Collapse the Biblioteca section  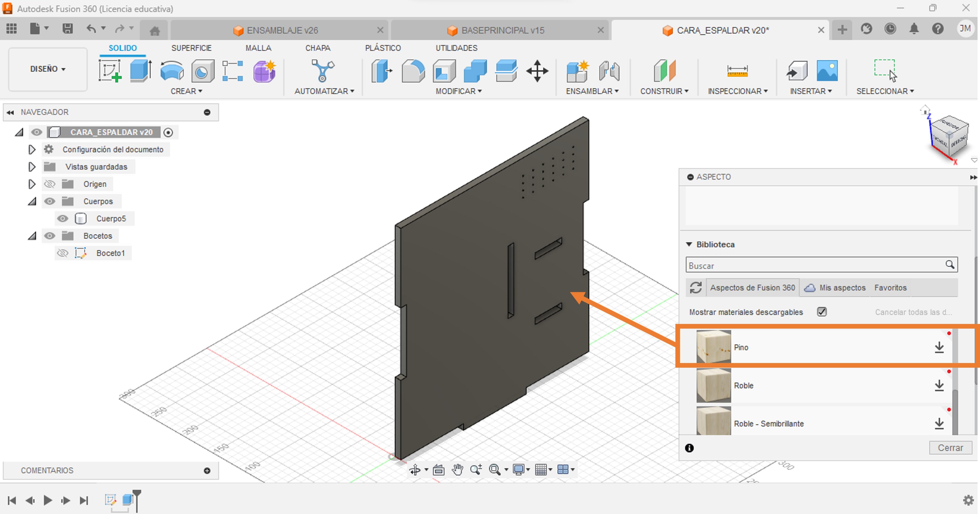pyautogui.click(x=689, y=244)
